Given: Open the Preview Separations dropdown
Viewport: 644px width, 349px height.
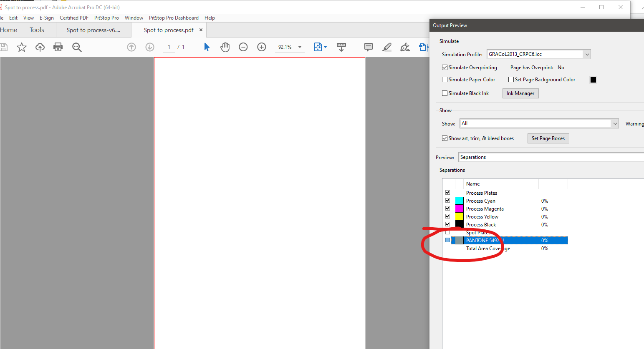Looking at the screenshot, I should click(x=551, y=157).
